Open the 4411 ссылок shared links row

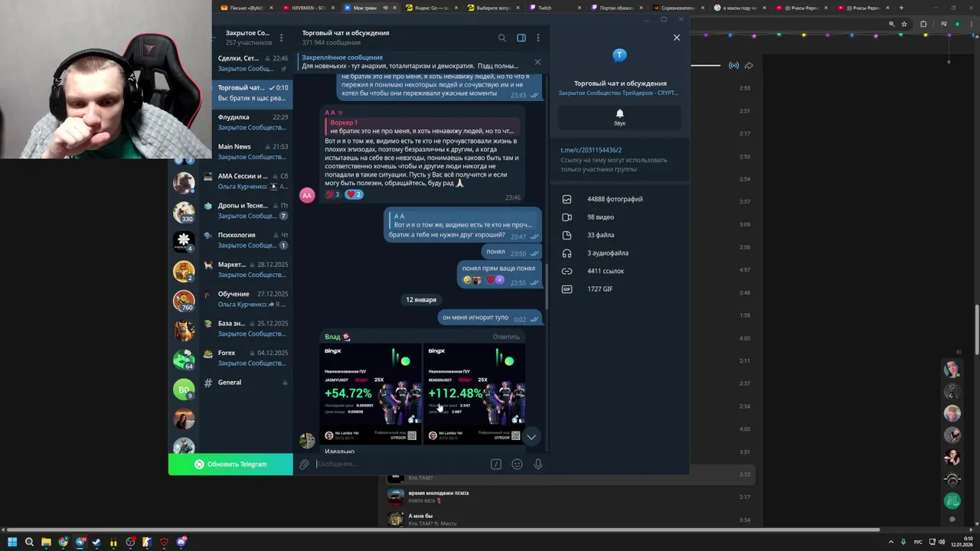(619, 271)
